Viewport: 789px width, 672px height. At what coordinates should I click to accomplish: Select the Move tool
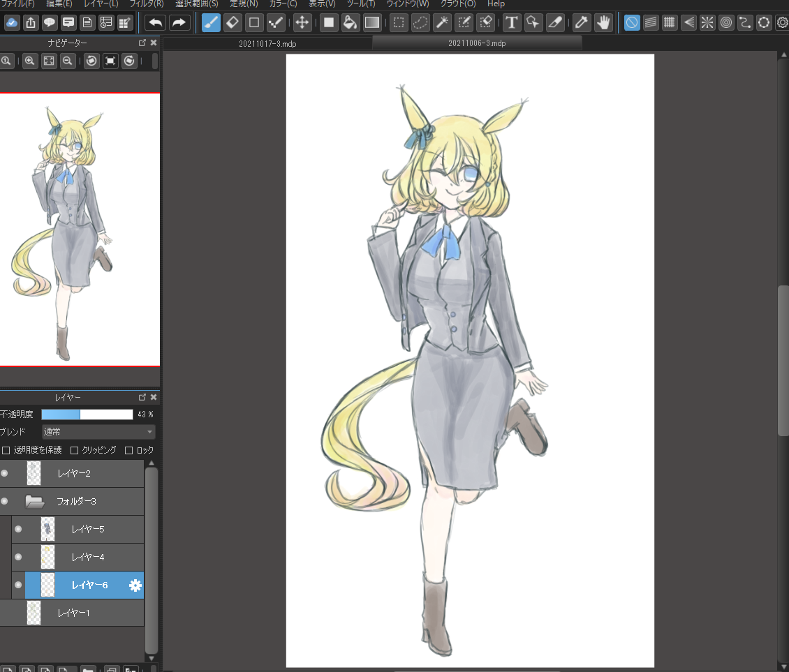pyautogui.click(x=302, y=22)
